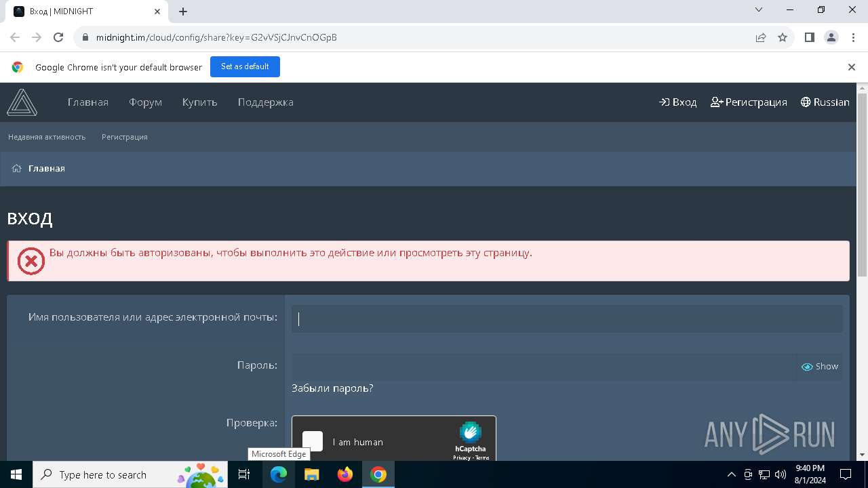The image size is (868, 488).
Task: Launch Microsoft Edge from the taskbar
Action: pyautogui.click(x=279, y=474)
